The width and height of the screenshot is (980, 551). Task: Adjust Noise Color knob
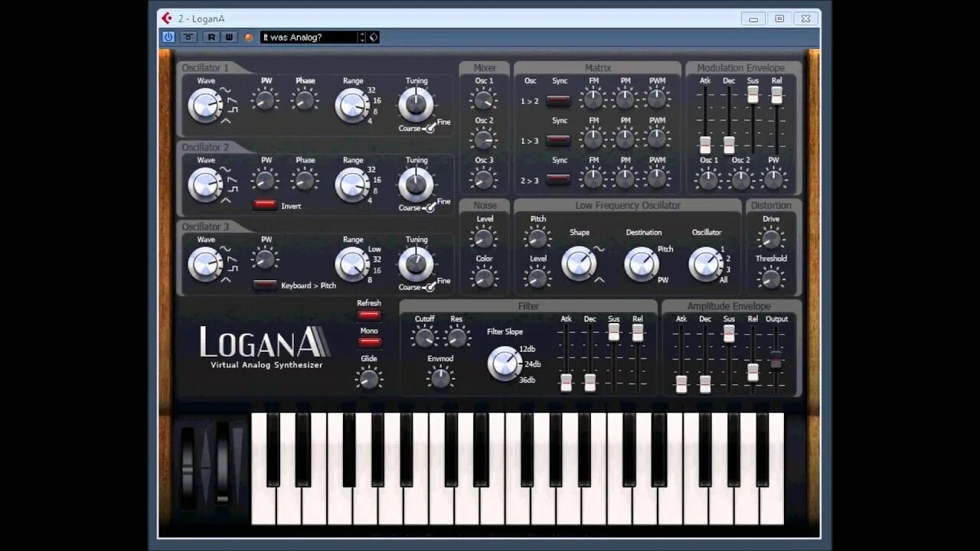tap(484, 278)
